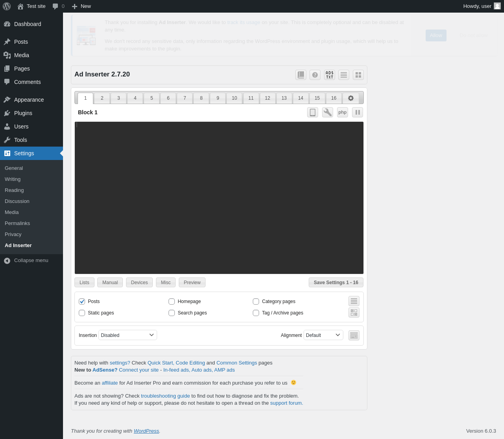Open the Common Settings link

click(x=237, y=363)
